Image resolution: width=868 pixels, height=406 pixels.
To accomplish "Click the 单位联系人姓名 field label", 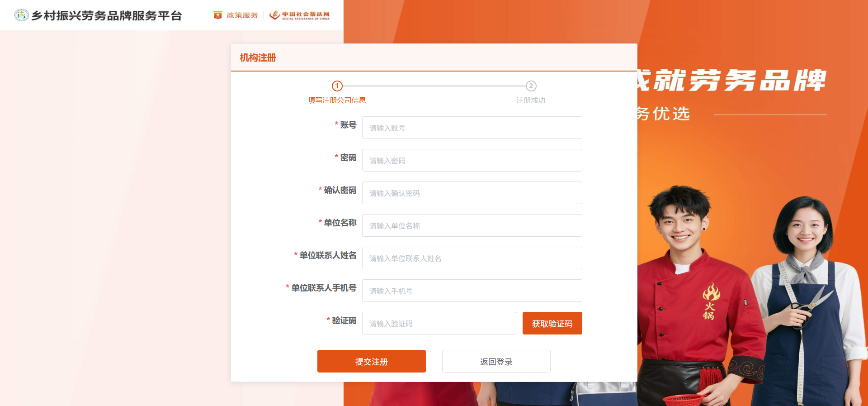I will pyautogui.click(x=328, y=255).
